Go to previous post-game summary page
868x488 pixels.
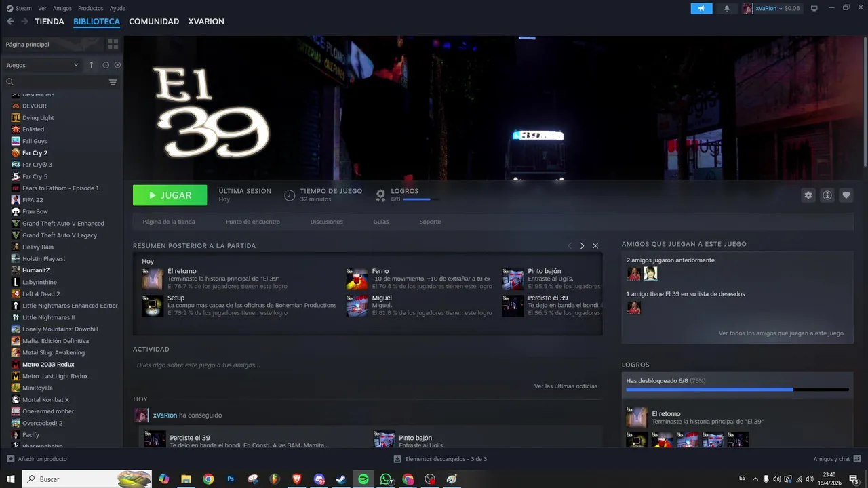tap(570, 245)
